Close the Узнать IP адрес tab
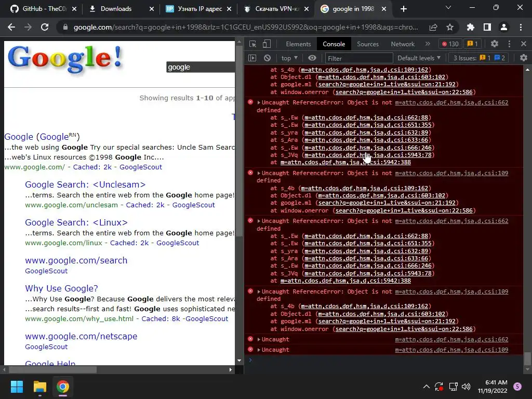 click(229, 9)
